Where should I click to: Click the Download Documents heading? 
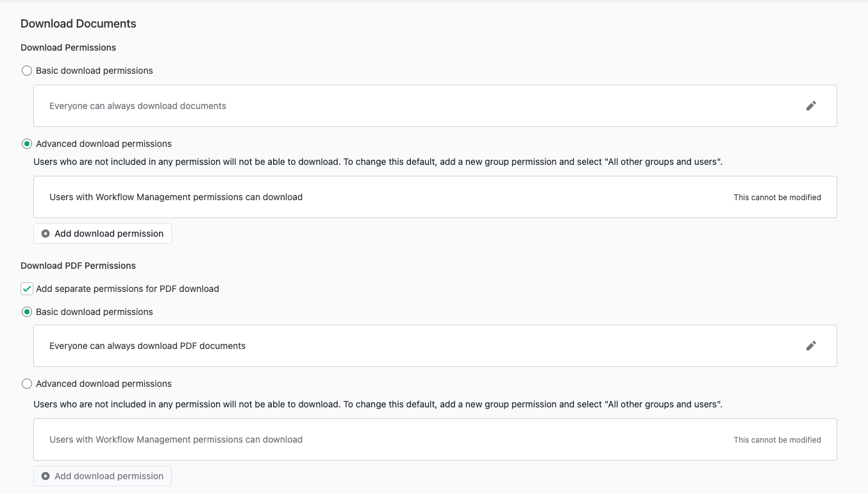click(x=78, y=24)
